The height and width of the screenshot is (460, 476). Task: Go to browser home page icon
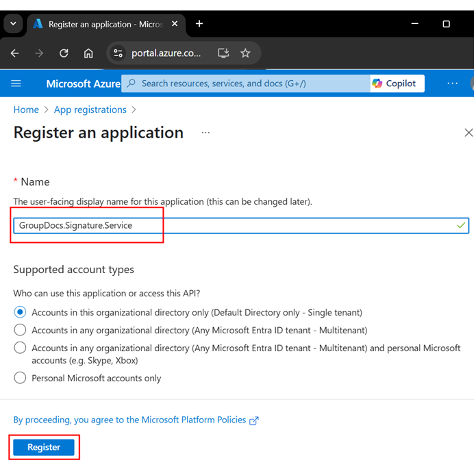88,53
